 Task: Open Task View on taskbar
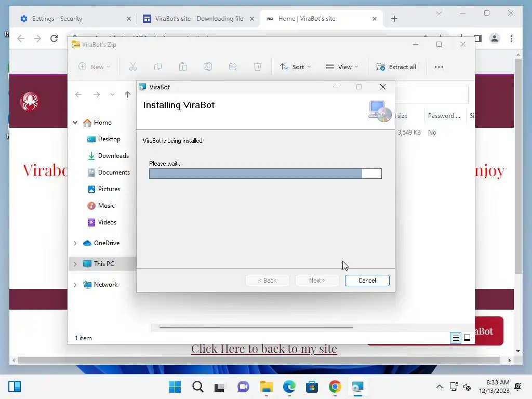click(220, 387)
